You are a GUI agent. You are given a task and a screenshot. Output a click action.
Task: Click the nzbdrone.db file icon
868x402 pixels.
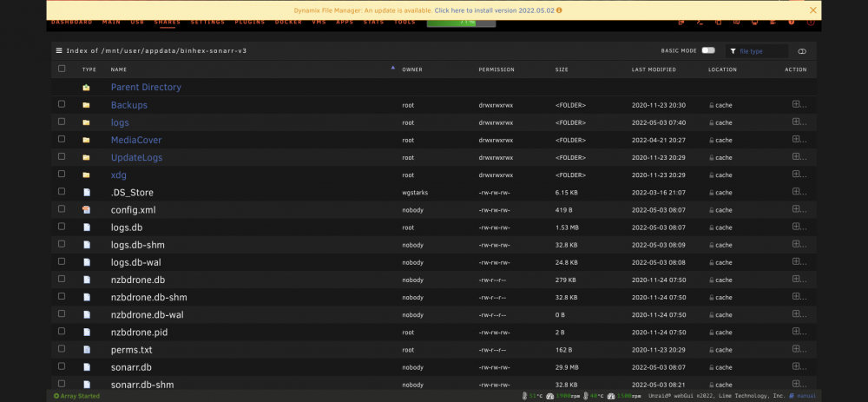[86, 280]
